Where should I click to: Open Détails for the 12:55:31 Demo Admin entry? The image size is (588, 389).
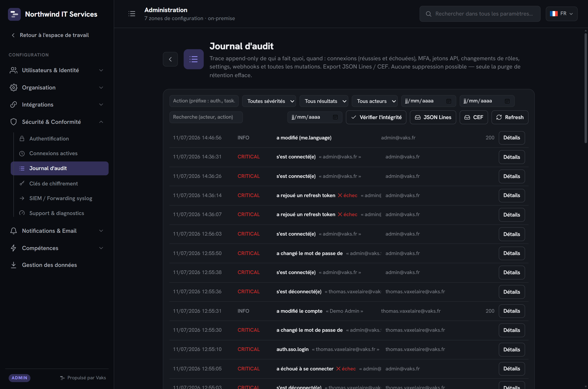[512, 311]
